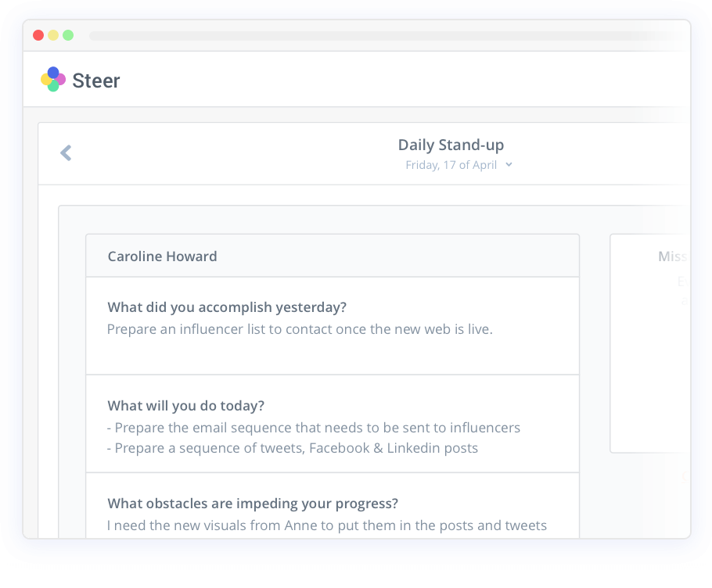Click the green window maximize button

(x=68, y=35)
